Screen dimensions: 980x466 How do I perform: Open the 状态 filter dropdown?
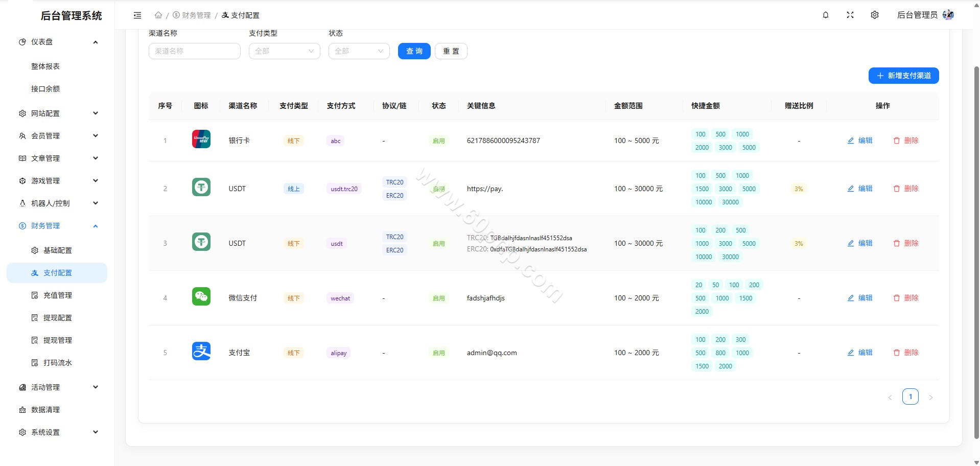coord(359,51)
